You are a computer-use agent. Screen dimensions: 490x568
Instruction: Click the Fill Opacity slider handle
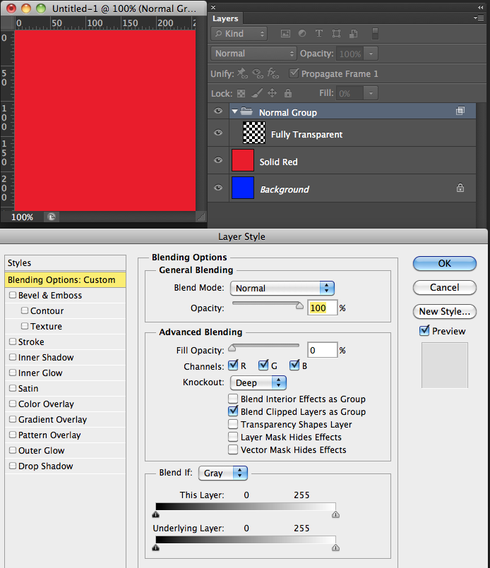pos(232,348)
